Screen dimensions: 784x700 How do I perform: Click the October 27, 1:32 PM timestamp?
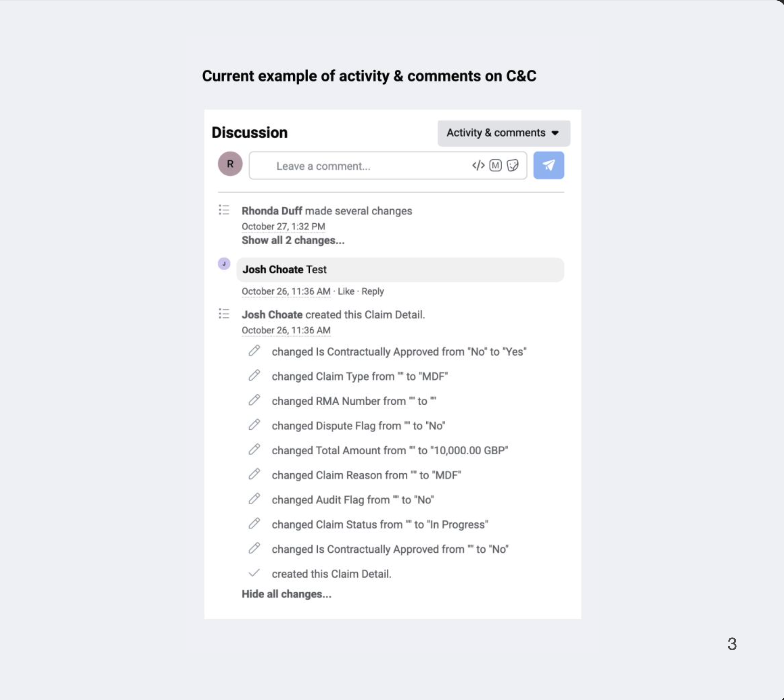click(x=283, y=226)
